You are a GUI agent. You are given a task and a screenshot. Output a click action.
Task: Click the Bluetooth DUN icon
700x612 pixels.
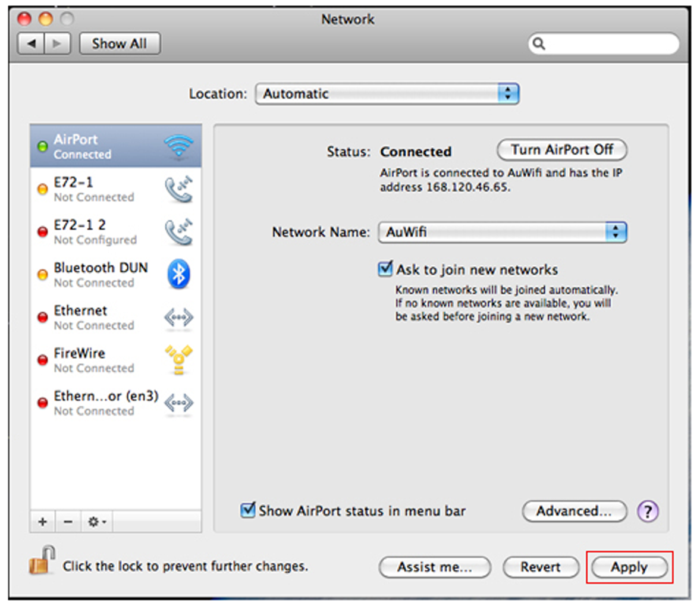(x=178, y=274)
